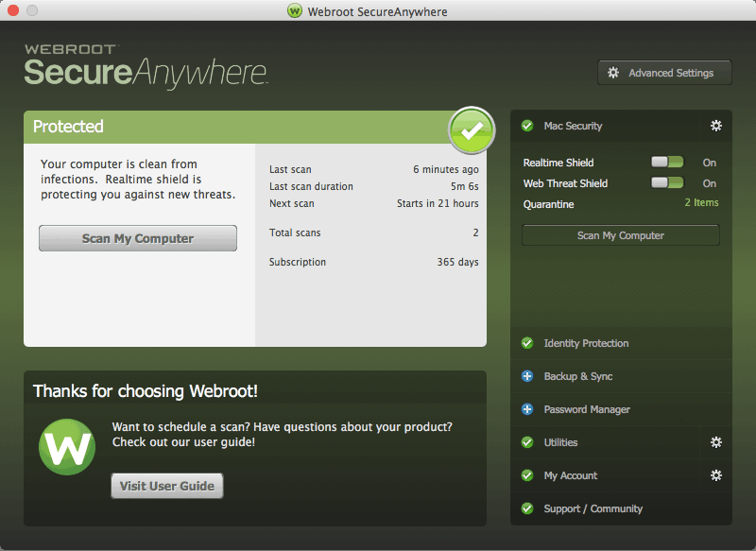Click the green Protected checkmark badge

click(471, 130)
